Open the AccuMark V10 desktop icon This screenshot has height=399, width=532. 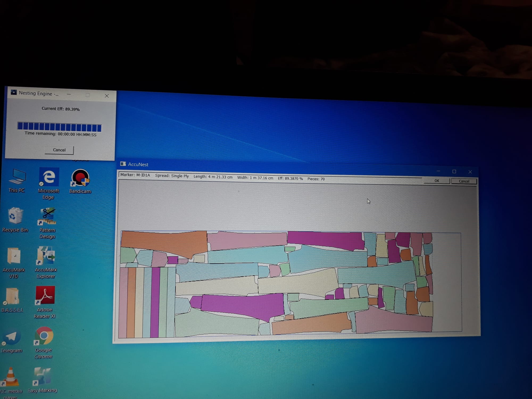[14, 256]
